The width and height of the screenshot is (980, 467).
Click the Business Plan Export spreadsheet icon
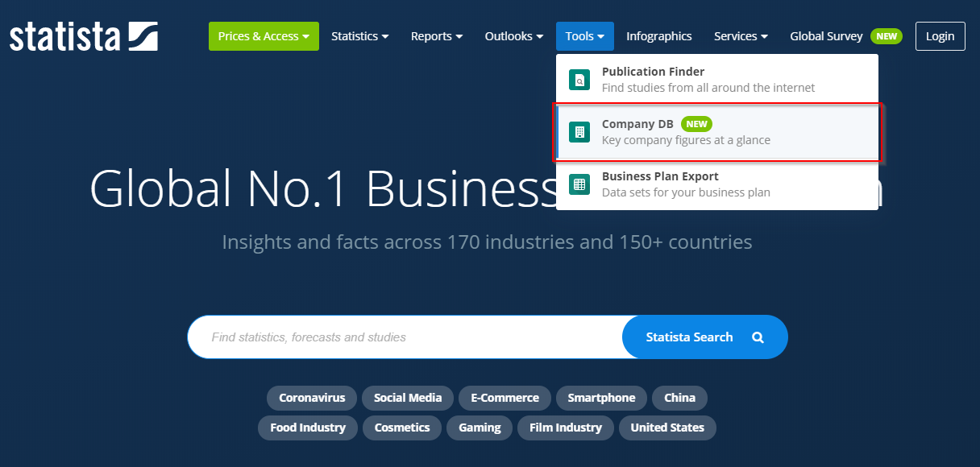(579, 184)
